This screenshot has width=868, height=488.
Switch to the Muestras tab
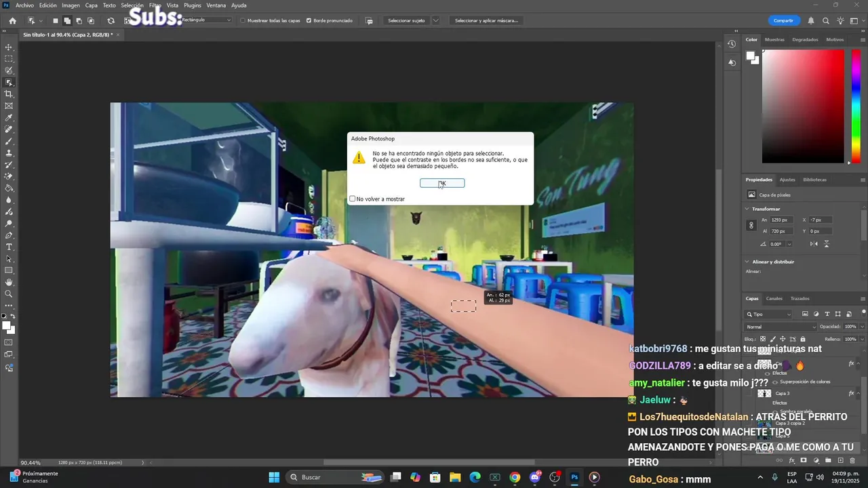[774, 39]
